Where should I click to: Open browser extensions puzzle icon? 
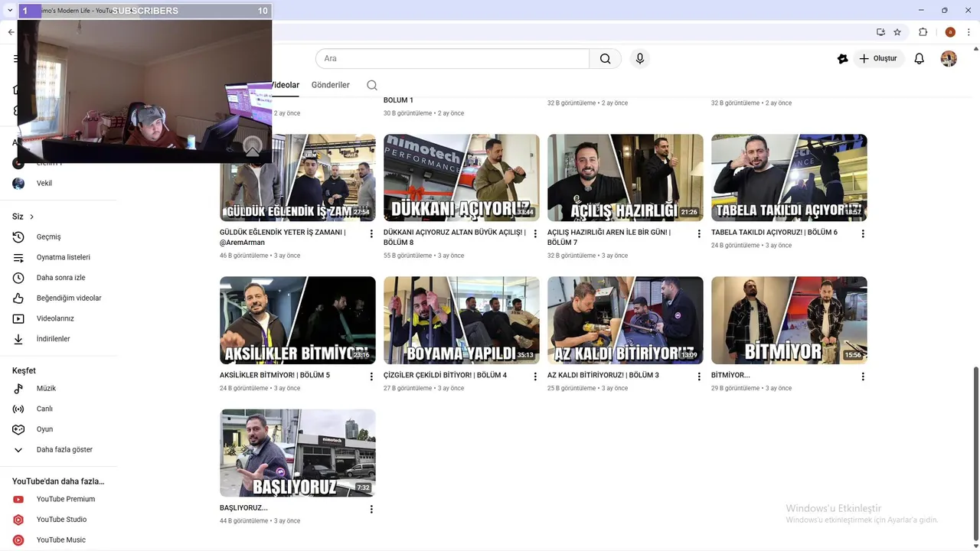(923, 32)
